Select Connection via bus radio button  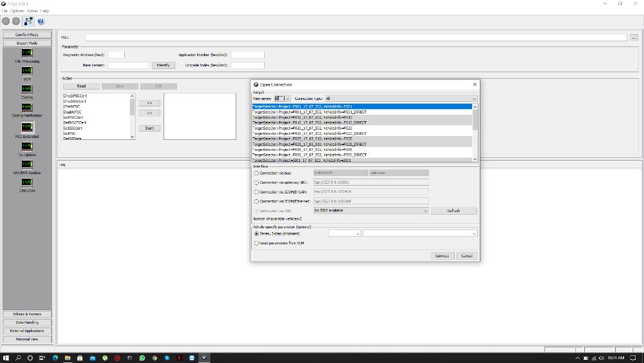coord(256,173)
